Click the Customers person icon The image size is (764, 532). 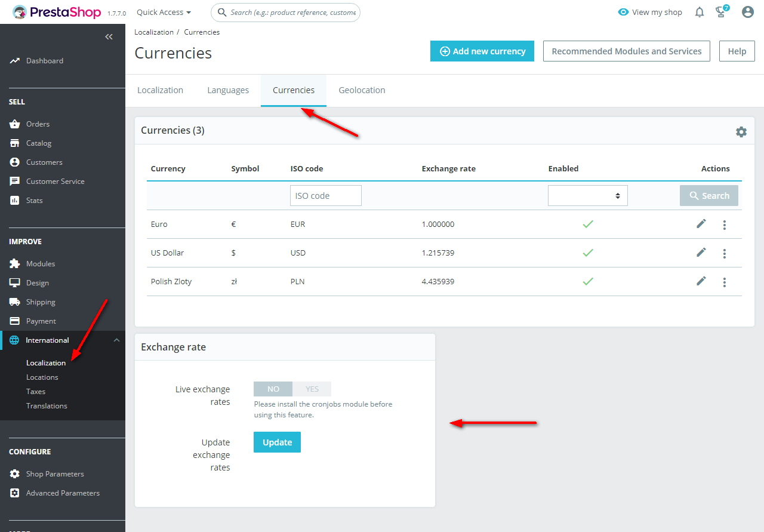tap(15, 162)
